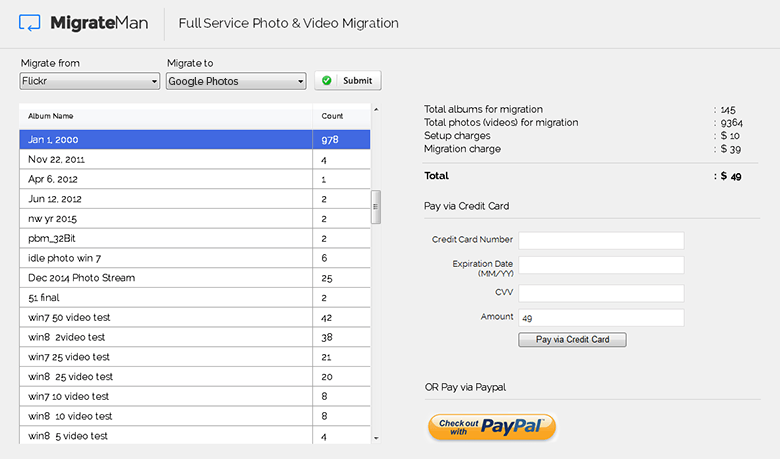
Task: Click the album list scroll down arrow
Action: pyautogui.click(x=376, y=438)
